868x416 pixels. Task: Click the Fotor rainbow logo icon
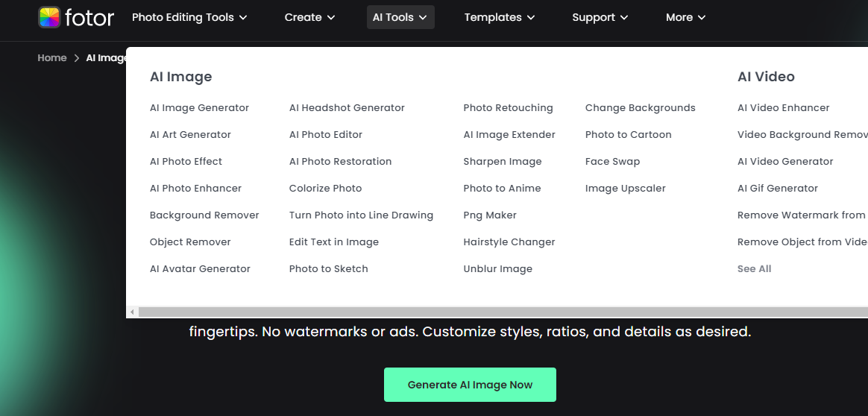pos(49,17)
